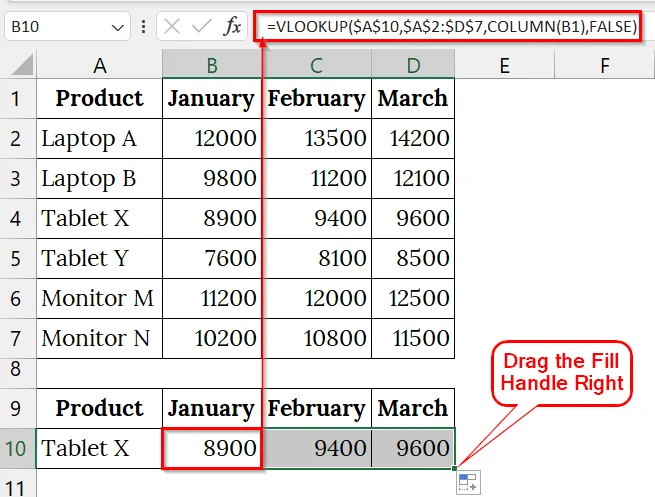Click the cell with value 8100

tap(317, 259)
